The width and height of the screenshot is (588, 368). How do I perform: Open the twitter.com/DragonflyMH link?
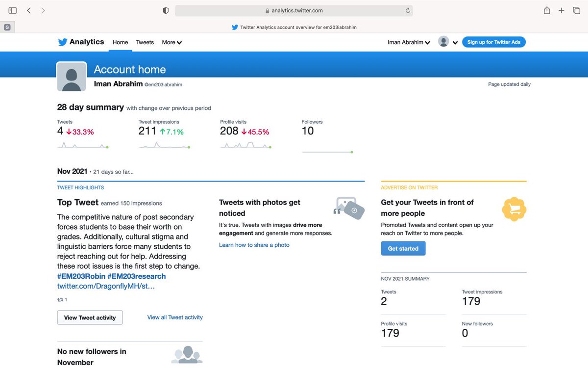tap(106, 286)
